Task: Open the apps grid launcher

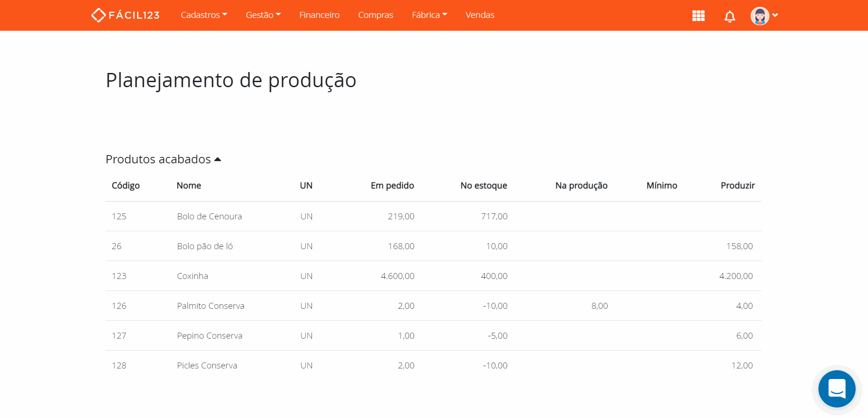Action: (x=698, y=15)
